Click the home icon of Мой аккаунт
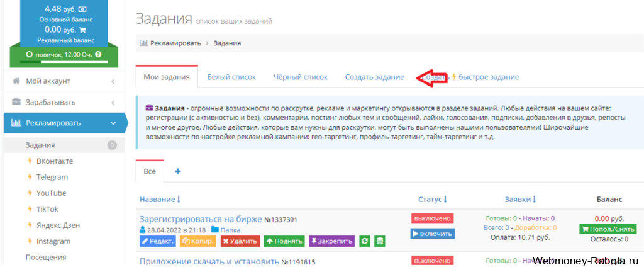Viewport: 644px width, 272px height. (16, 81)
